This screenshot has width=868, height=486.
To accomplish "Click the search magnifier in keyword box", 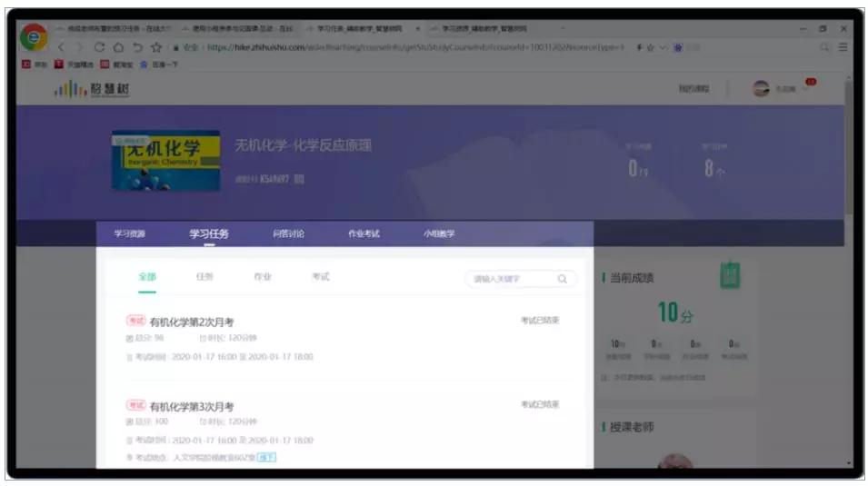I will click(x=562, y=279).
